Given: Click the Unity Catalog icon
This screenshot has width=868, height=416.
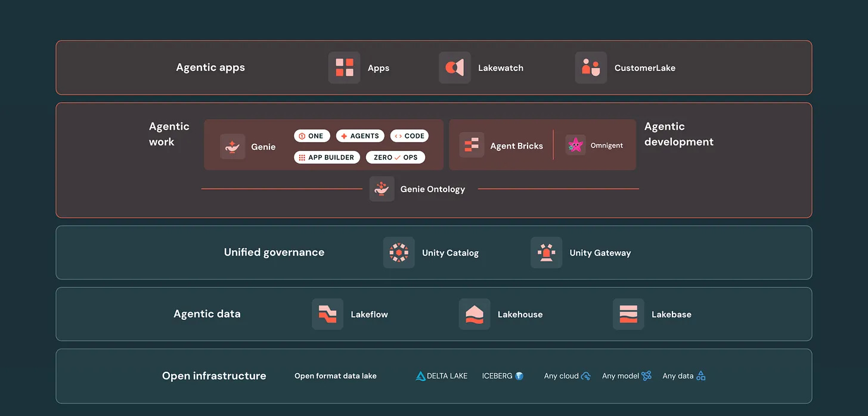Looking at the screenshot, I should coord(399,252).
